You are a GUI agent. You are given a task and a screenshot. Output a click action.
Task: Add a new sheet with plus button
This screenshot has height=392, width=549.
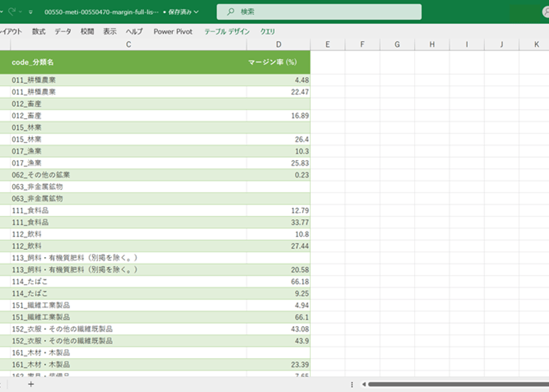(31, 384)
